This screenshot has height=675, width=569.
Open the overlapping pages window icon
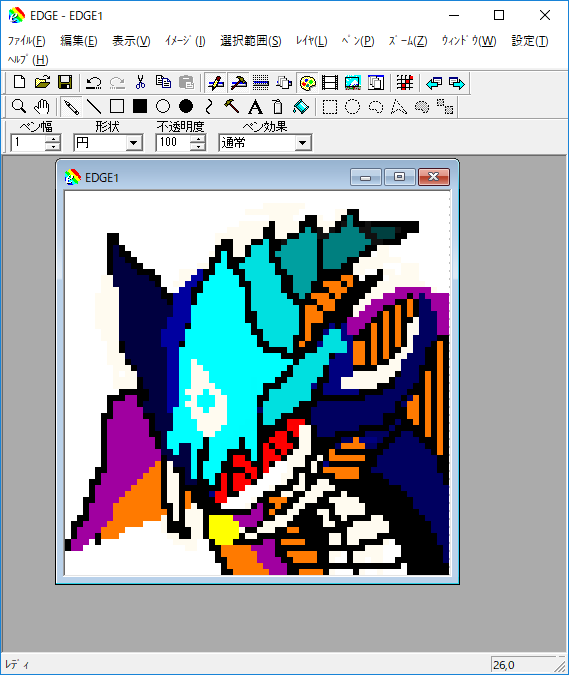click(376, 82)
